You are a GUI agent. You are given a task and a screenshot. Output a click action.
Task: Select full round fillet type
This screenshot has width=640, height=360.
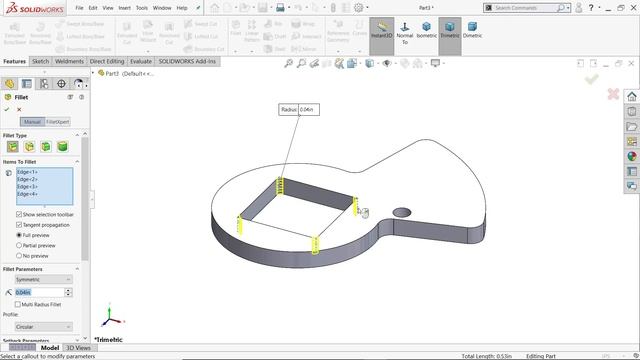point(62,147)
